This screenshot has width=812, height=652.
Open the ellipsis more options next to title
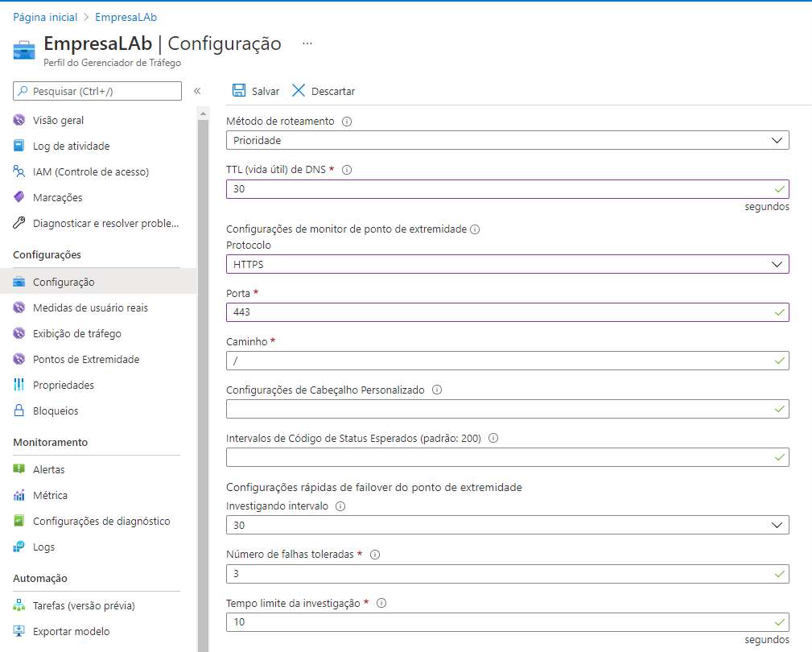pyautogui.click(x=307, y=43)
